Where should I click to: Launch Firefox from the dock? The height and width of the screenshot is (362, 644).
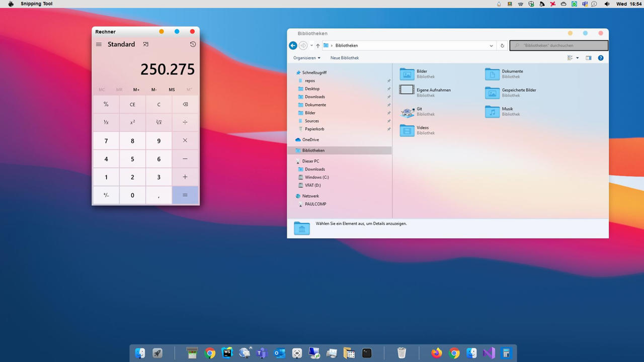[437, 353]
